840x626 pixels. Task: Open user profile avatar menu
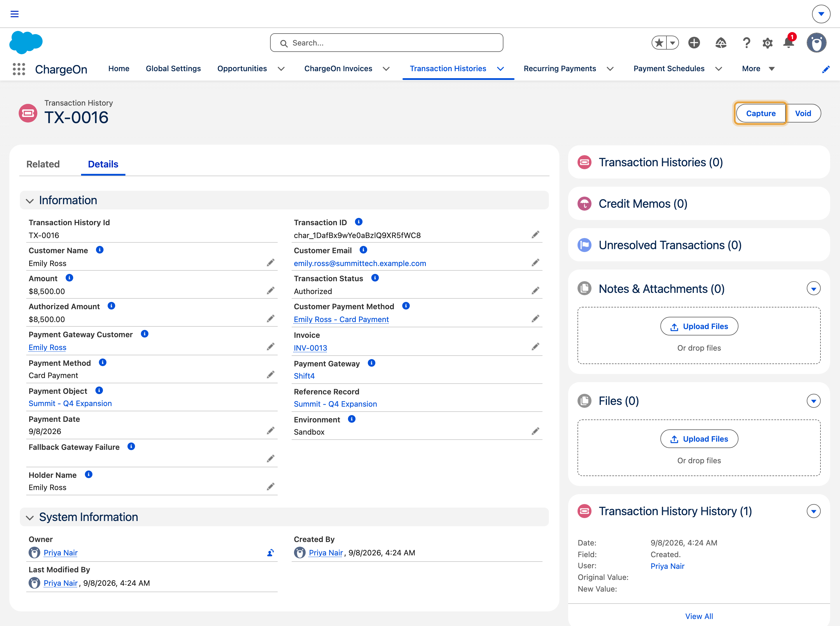click(x=816, y=42)
